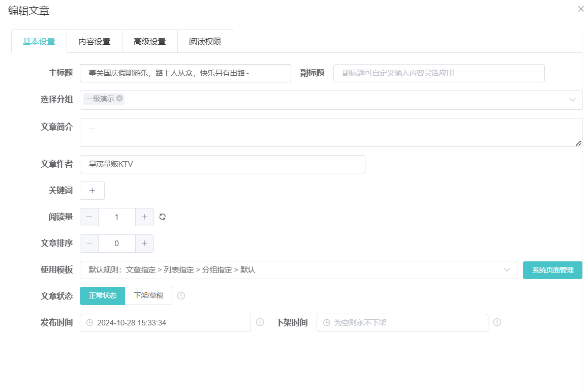This screenshot has width=588, height=392.
Task: Click the refresh icon beside 阅读量 counter
Action: tap(162, 217)
